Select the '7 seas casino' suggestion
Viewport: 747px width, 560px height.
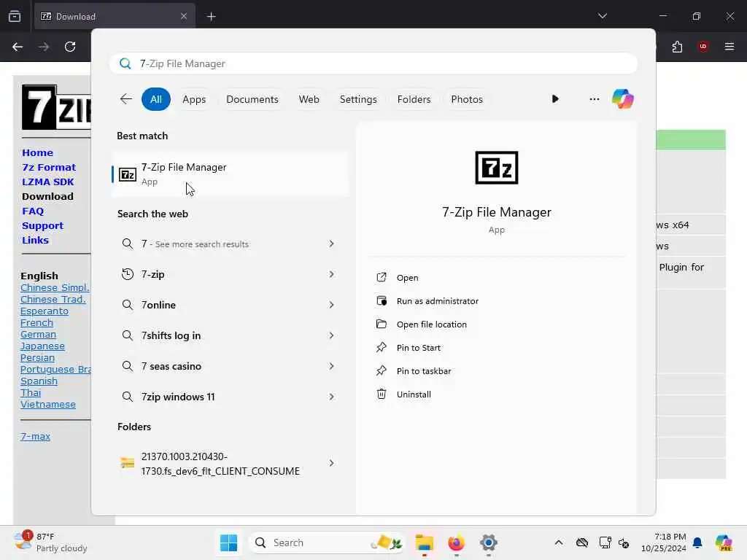pos(231,366)
